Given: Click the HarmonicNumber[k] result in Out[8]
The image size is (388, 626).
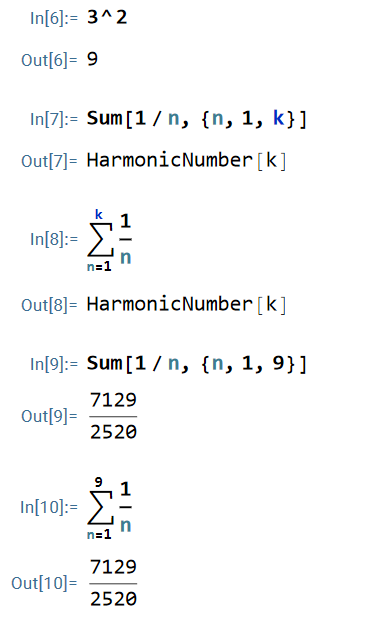Looking at the screenshot, I should [x=186, y=305].
